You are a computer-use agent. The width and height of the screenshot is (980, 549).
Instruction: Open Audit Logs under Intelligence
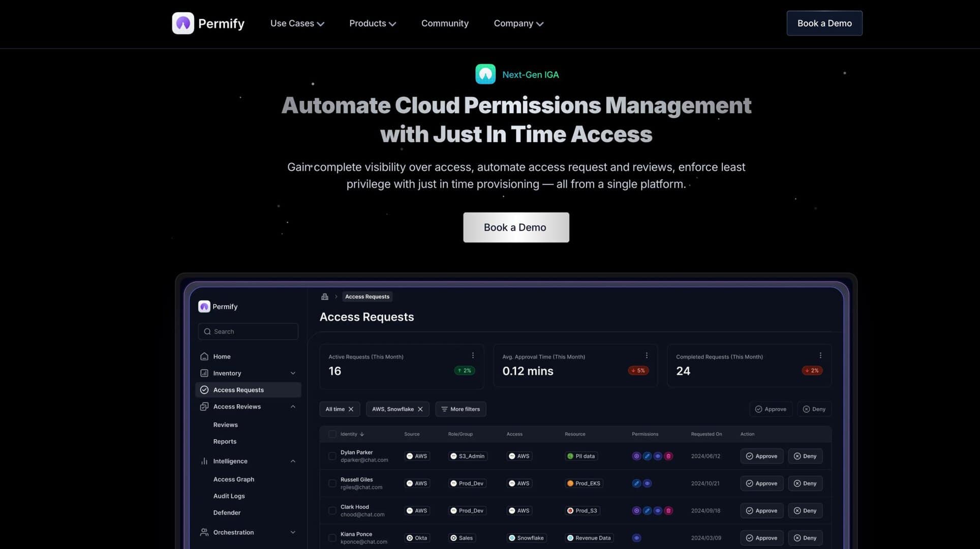pos(229,496)
